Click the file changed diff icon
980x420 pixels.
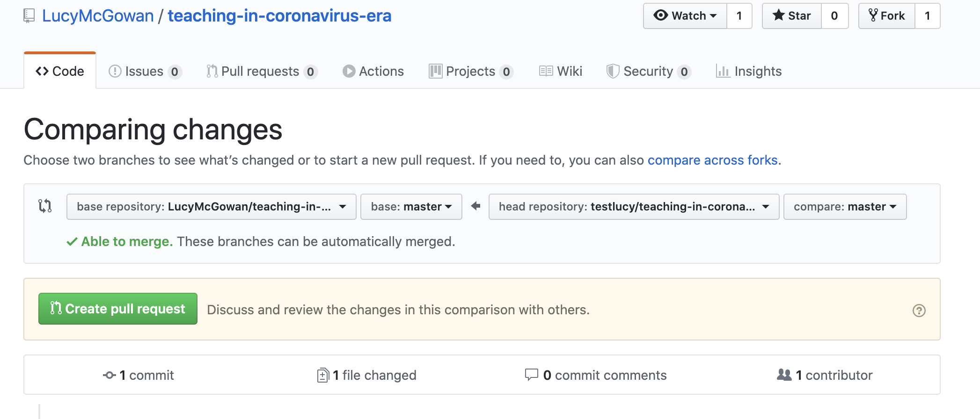pyautogui.click(x=322, y=375)
